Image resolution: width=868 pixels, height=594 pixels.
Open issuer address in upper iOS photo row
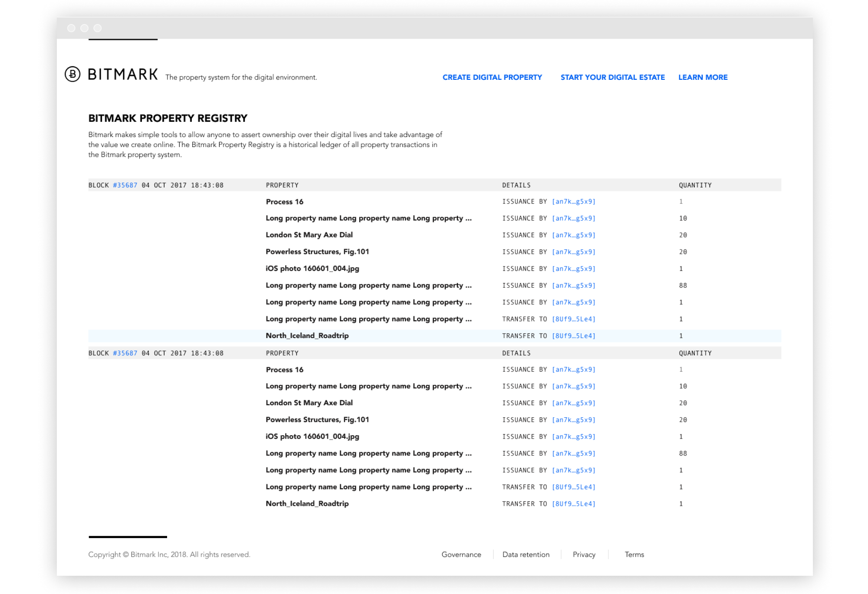574,269
